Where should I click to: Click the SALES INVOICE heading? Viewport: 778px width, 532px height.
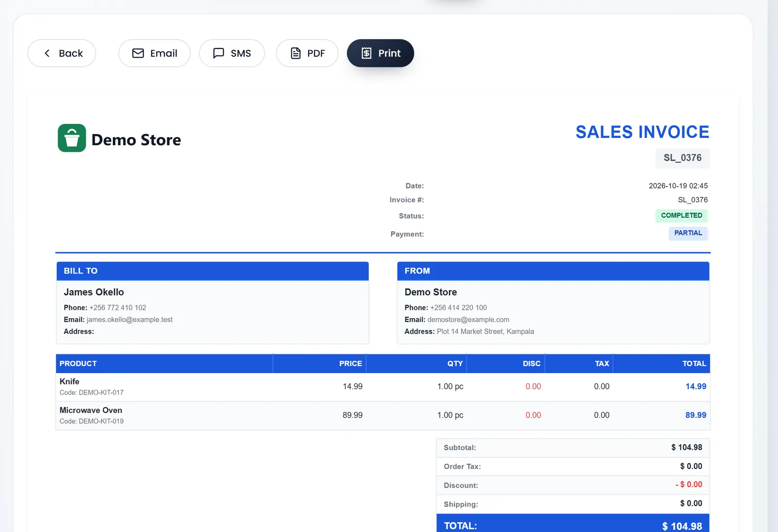[642, 132]
